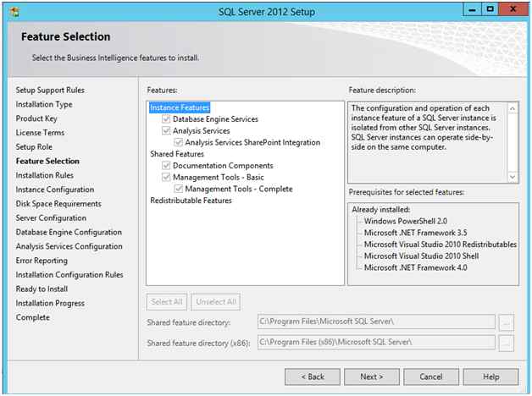
Task: Select Windows PowerShell 2.0 prerequisite entry
Action: pyautogui.click(x=406, y=221)
